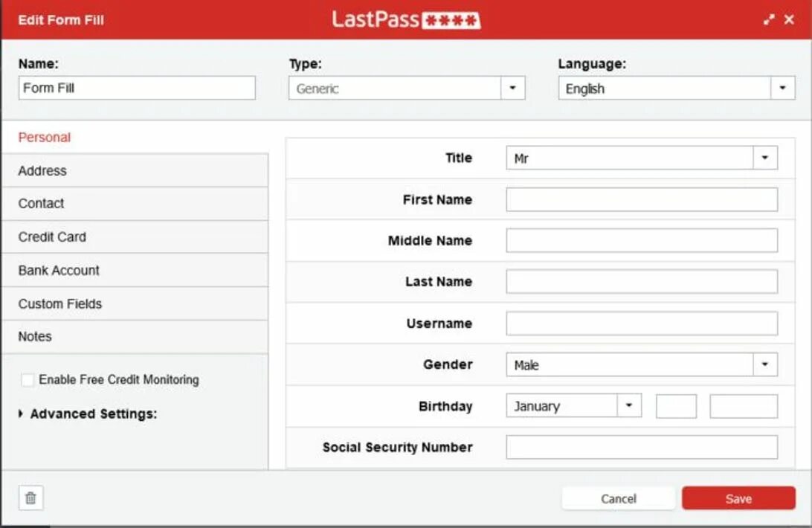
Task: Delete form fill via trash icon
Action: tap(30, 498)
